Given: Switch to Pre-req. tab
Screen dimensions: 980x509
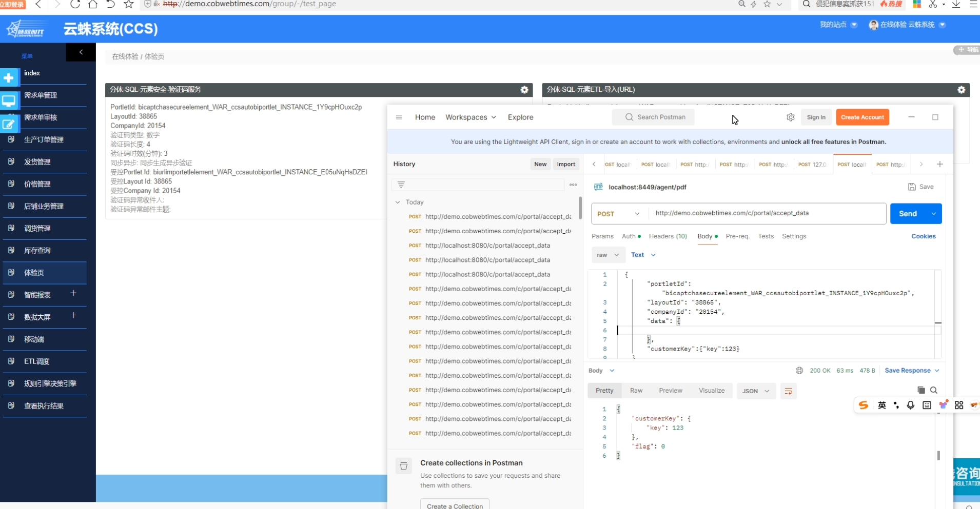Looking at the screenshot, I should [737, 236].
